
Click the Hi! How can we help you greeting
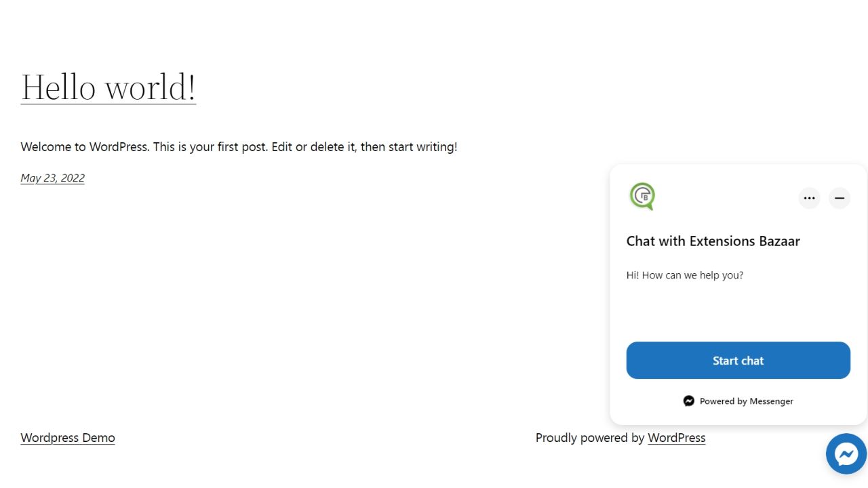tap(684, 275)
